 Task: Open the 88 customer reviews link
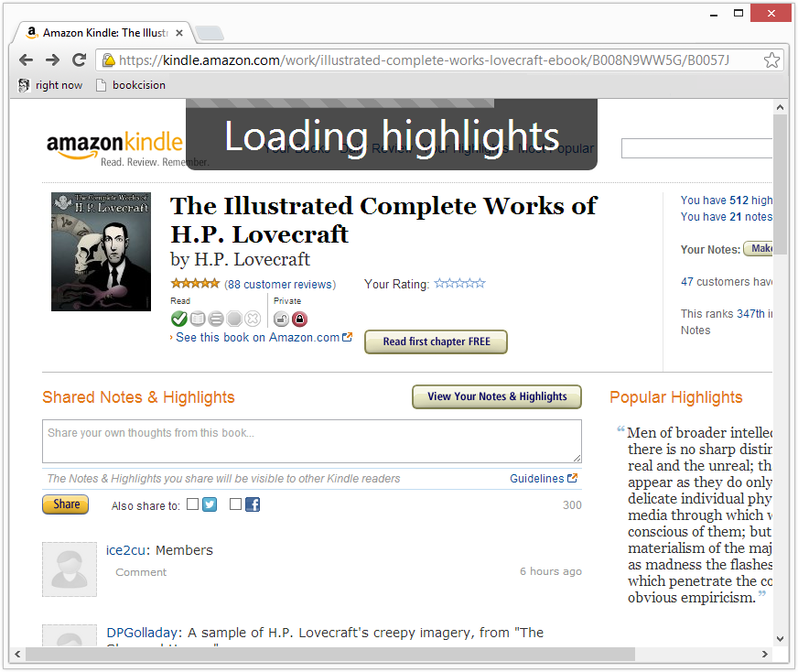280,284
